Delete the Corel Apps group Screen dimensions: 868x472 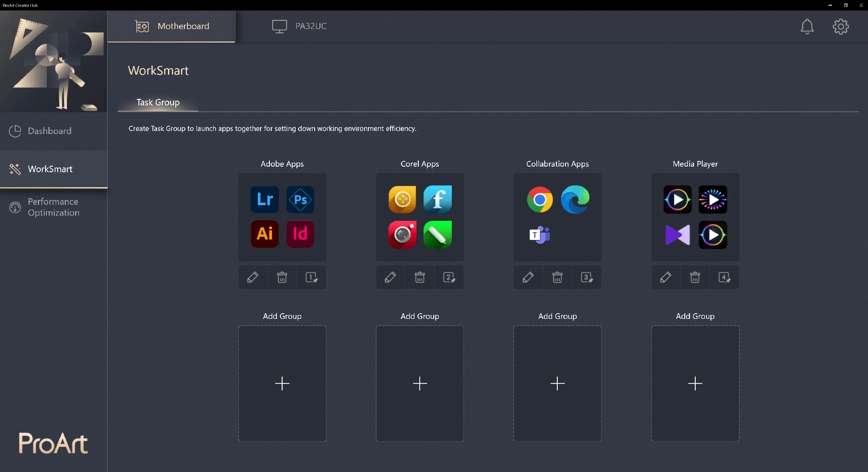coord(420,277)
